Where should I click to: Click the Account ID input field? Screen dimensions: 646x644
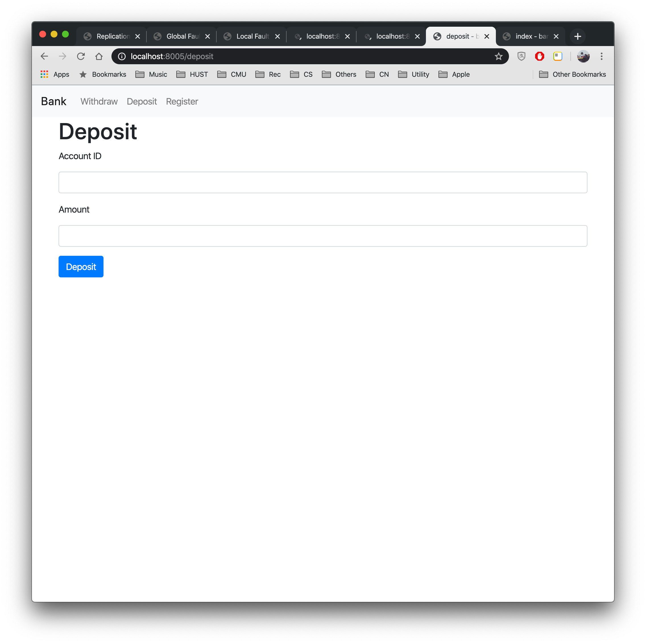(323, 182)
